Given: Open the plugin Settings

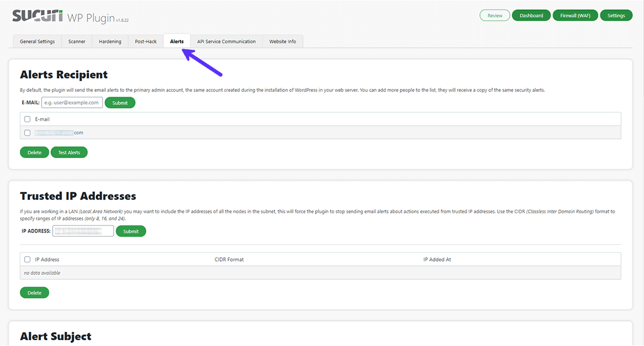Looking at the screenshot, I should [616, 15].
